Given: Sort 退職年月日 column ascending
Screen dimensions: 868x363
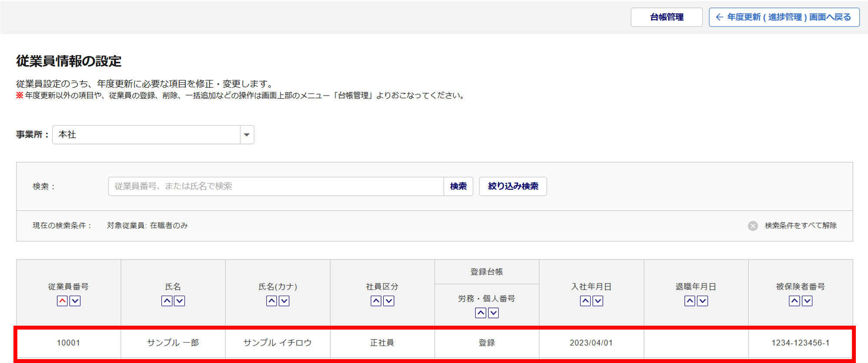Looking at the screenshot, I should pos(690,301).
